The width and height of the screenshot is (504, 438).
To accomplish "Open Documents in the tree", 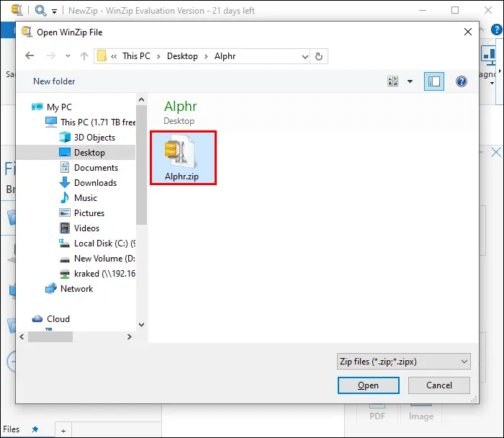I will tap(96, 168).
